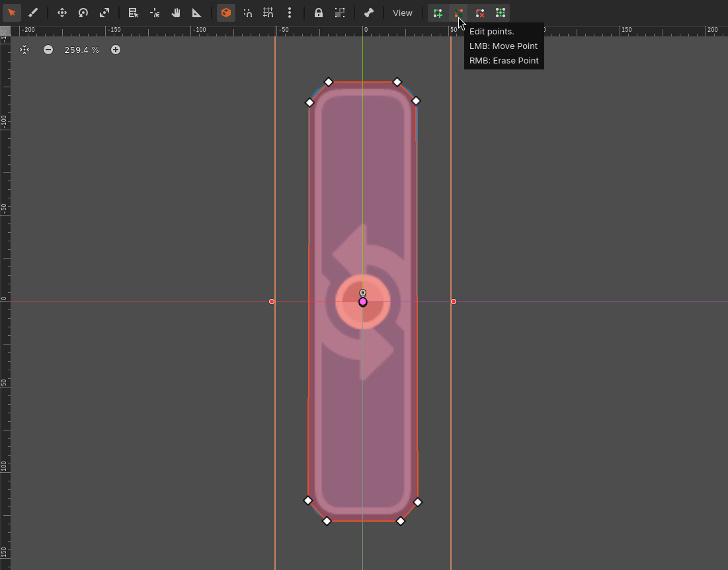Viewport: 728px width, 570px height.
Task: Select the Erase points tool
Action: point(479,13)
